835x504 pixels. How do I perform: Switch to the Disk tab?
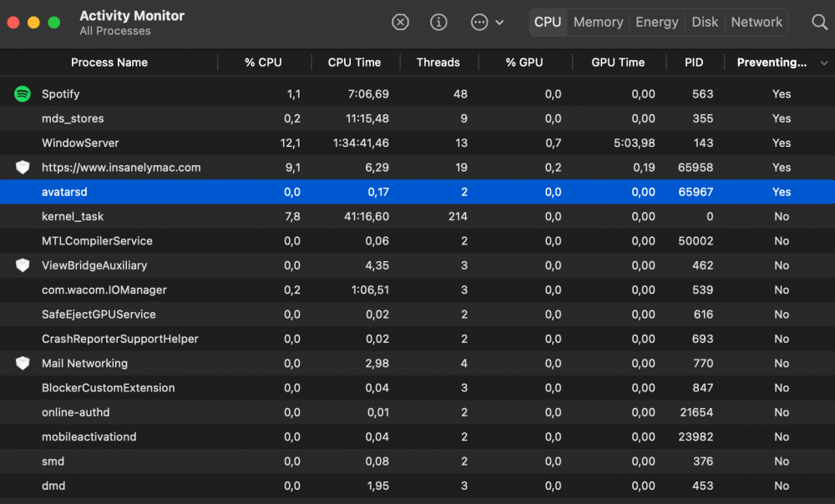click(705, 23)
